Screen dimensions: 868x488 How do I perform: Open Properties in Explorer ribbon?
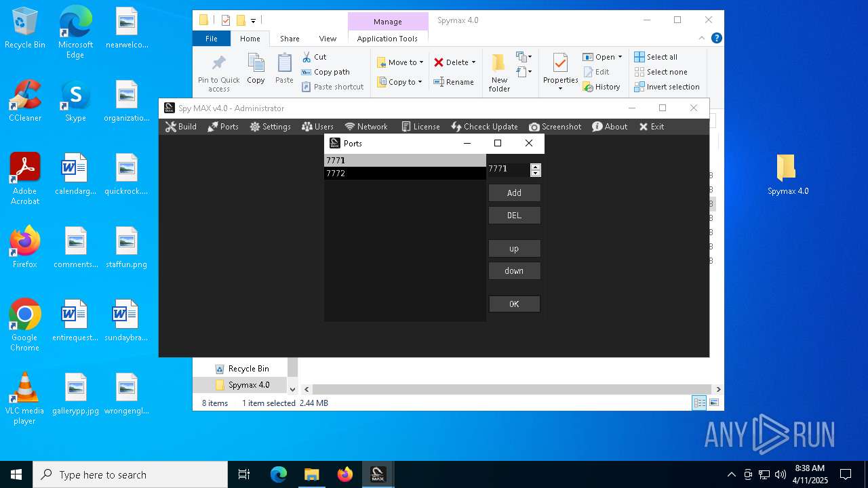click(560, 71)
